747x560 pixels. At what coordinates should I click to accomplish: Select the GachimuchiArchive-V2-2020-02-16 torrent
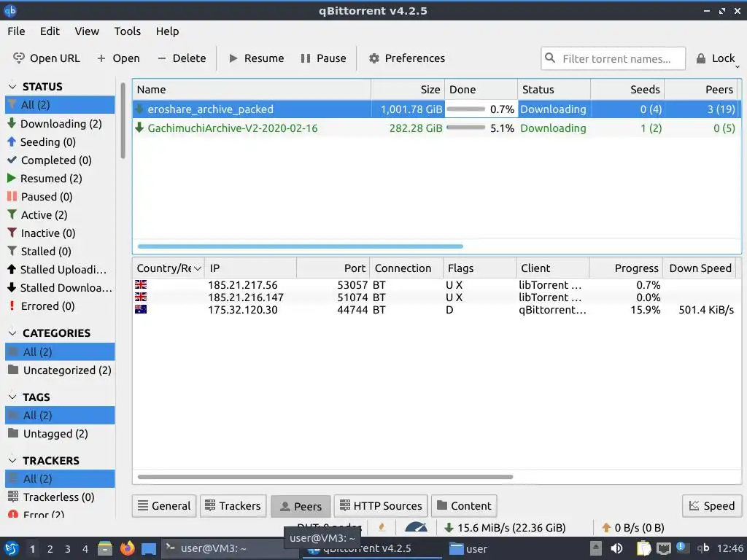coord(437,128)
